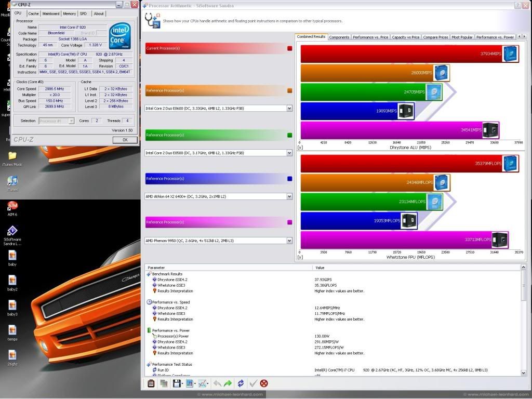Toggle the red Current Processor square

pyautogui.click(x=289, y=48)
